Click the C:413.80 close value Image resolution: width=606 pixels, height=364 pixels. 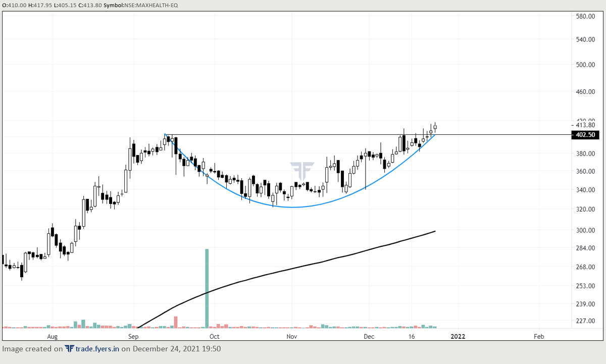[x=89, y=5]
